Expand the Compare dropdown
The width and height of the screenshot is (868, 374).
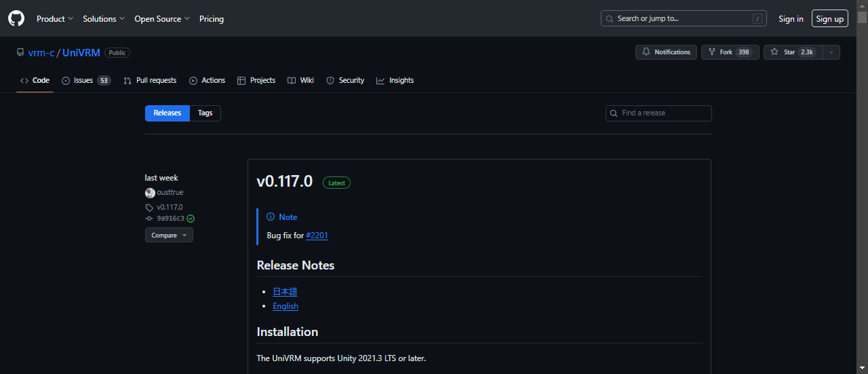coord(169,235)
